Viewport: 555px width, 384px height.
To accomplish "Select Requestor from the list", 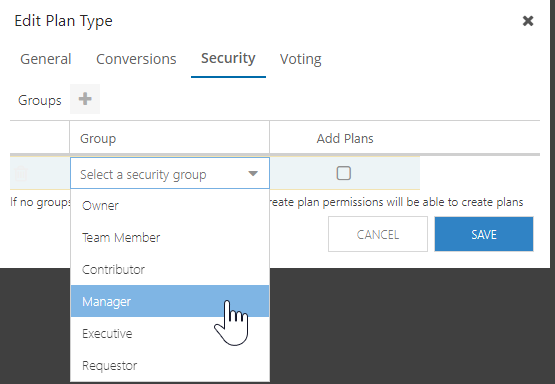I will 170,365.
